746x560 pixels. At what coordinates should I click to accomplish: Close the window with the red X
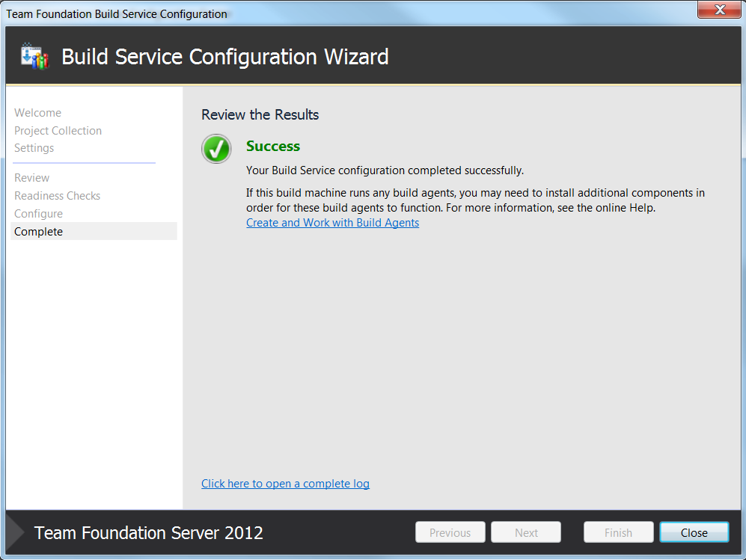coord(719,10)
